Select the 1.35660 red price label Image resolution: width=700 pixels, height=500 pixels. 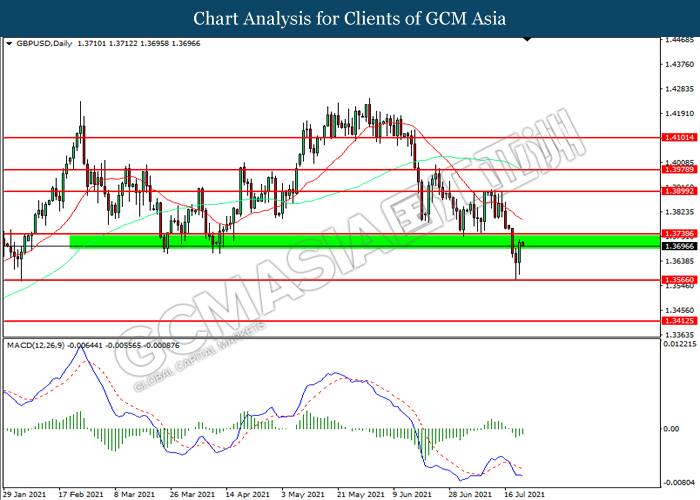[679, 280]
